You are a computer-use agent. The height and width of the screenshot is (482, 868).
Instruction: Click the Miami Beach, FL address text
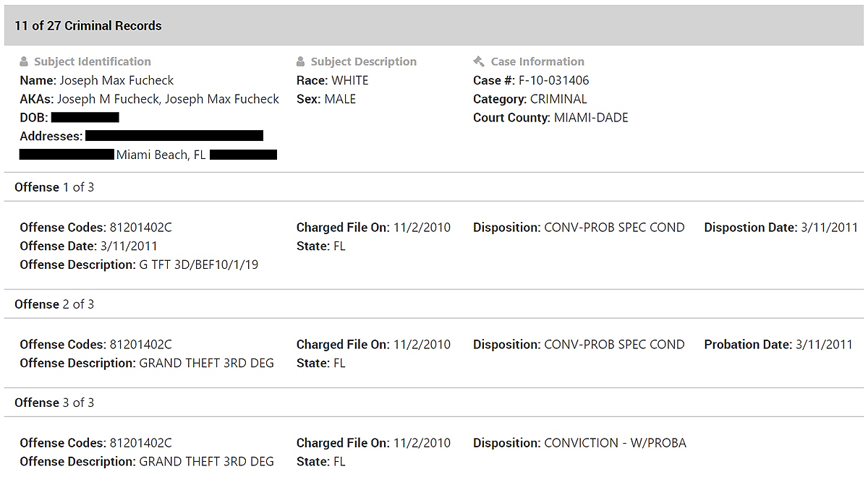161,155
